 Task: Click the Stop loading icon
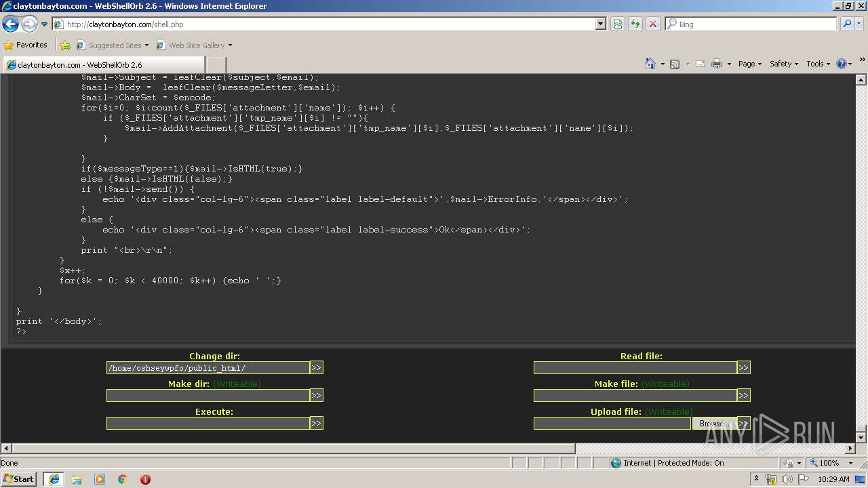tap(653, 24)
